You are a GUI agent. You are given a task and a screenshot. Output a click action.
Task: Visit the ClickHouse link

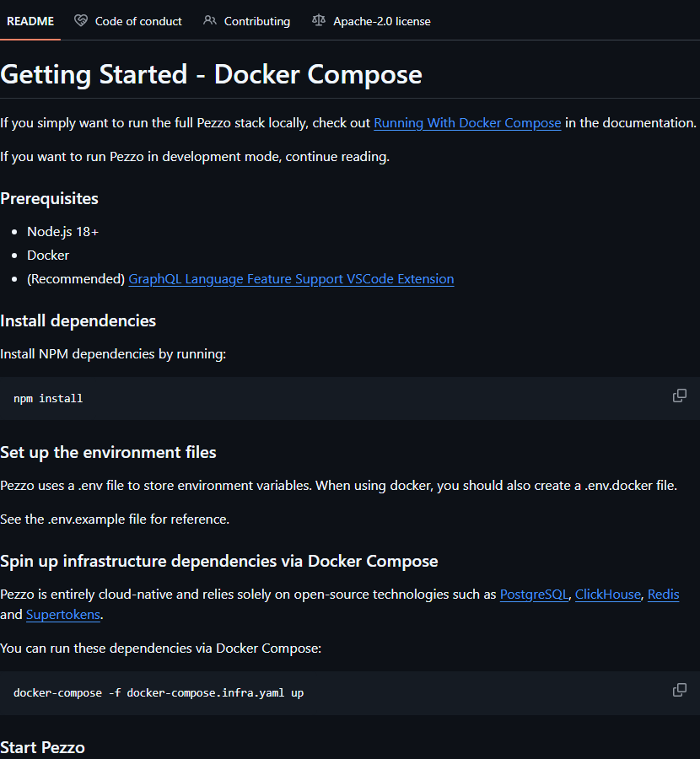coord(607,595)
